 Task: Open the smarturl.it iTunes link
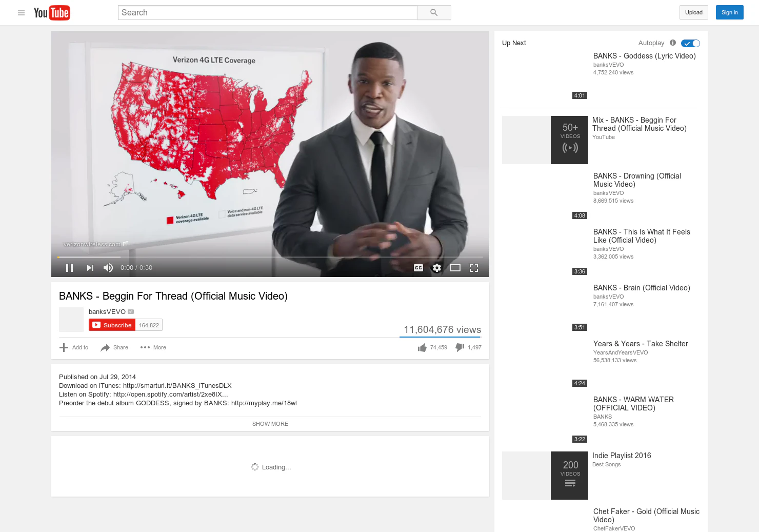177,386
